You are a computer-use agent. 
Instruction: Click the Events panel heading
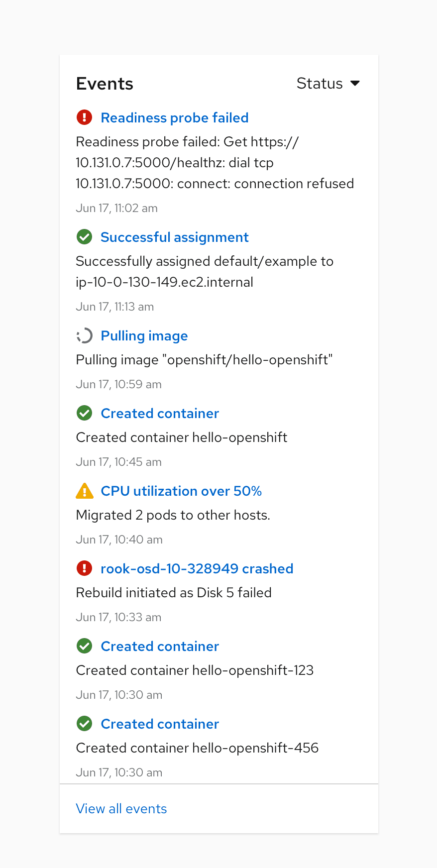tap(105, 84)
